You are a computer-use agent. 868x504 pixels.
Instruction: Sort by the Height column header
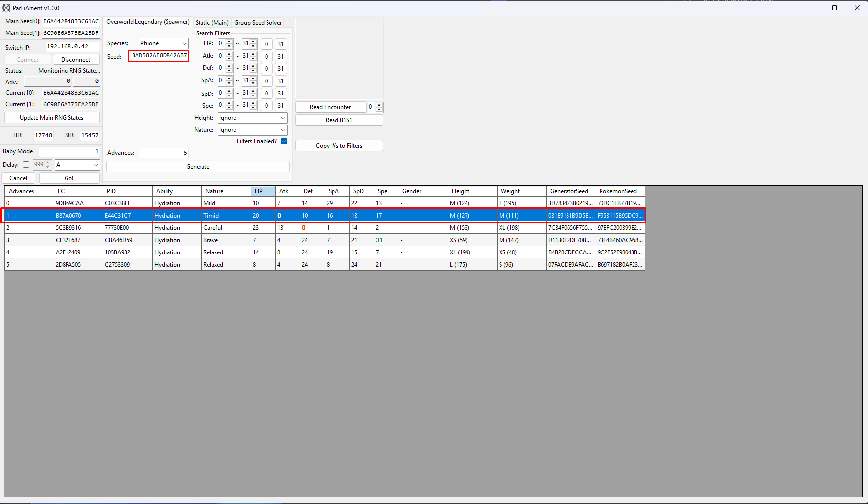point(472,191)
